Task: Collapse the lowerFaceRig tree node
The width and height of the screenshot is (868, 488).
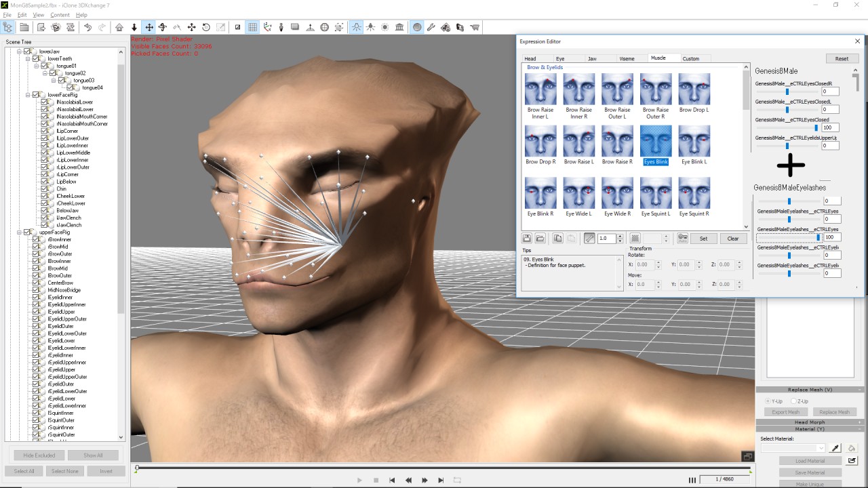Action: pos(28,95)
